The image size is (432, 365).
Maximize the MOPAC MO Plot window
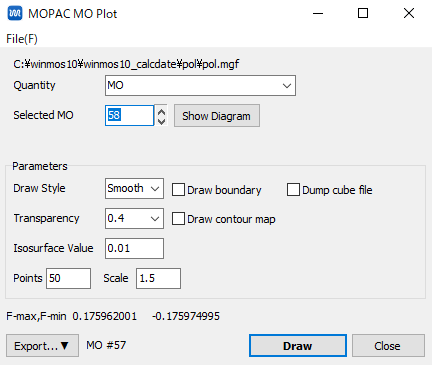[363, 13]
